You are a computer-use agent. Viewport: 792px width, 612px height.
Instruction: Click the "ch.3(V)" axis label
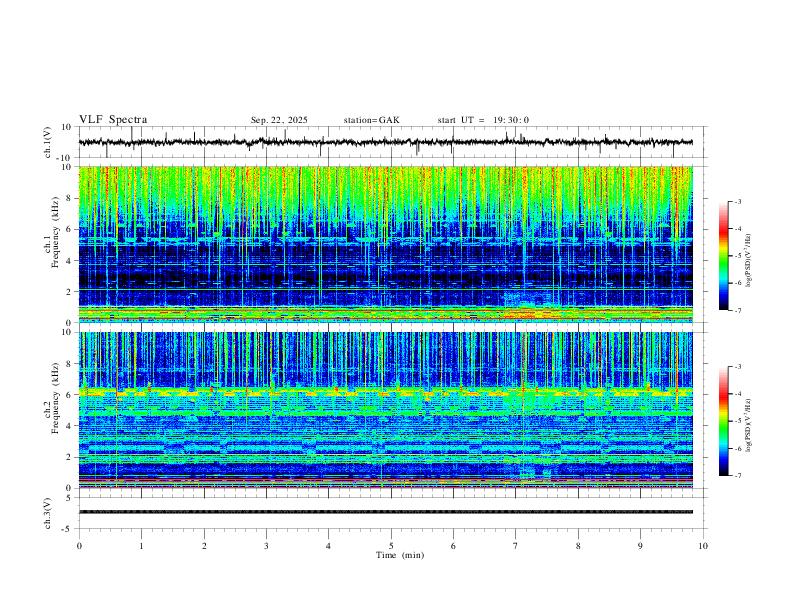pos(48,513)
